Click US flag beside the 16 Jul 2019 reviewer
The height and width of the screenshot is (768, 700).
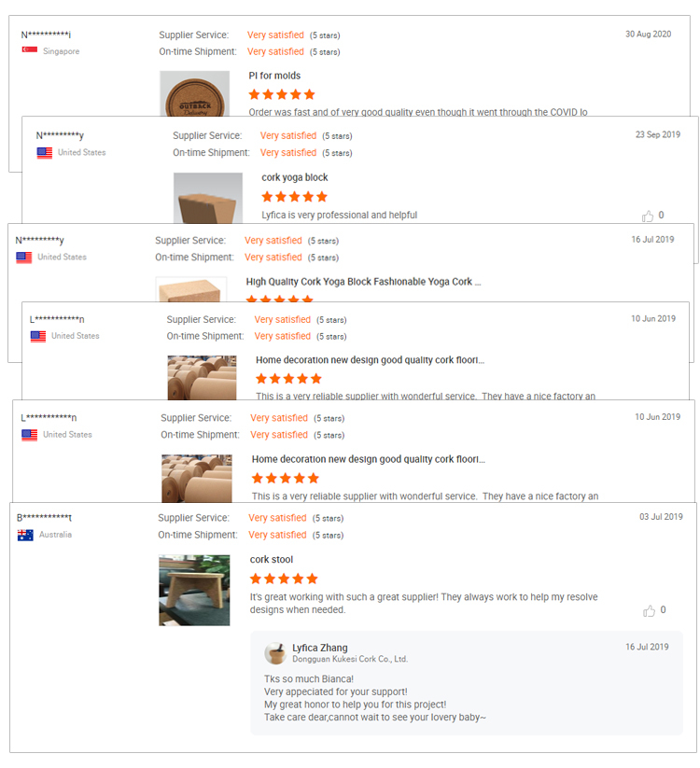(x=24, y=258)
